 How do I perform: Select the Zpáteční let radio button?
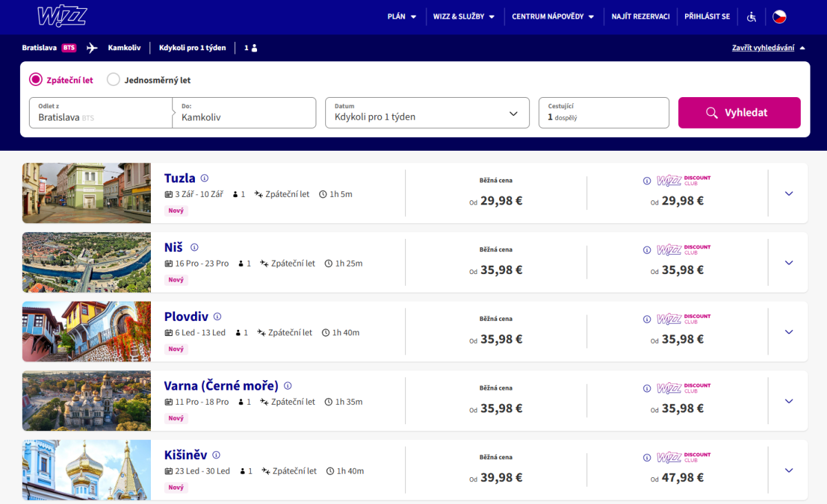tap(36, 80)
